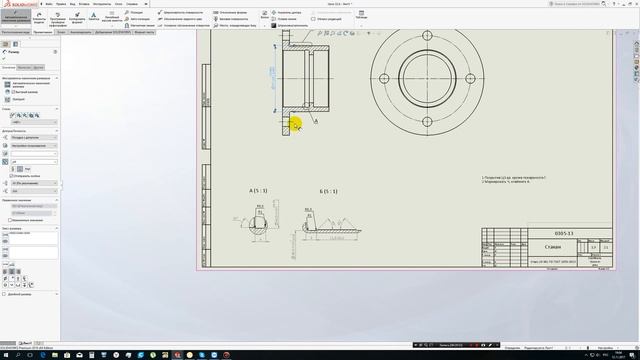Switch to Эскиз ribbon tab
The width and height of the screenshot is (640, 360).
(61, 32)
